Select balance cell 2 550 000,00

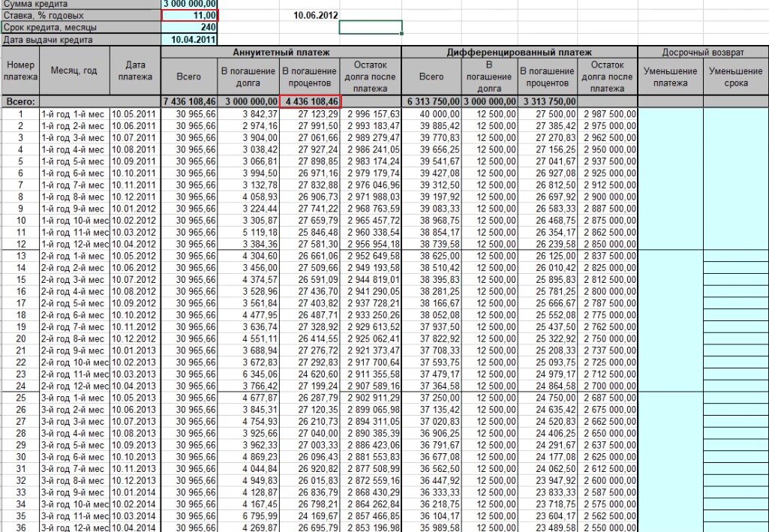608,527
